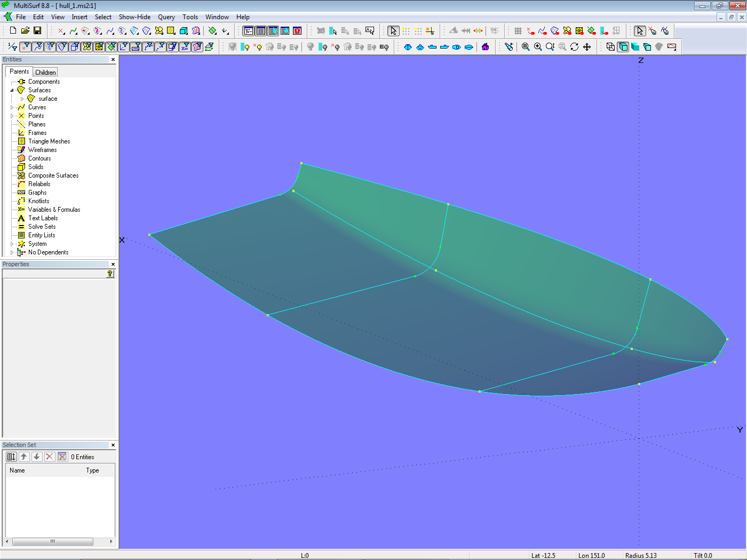Click the Home view house icon

click(485, 47)
